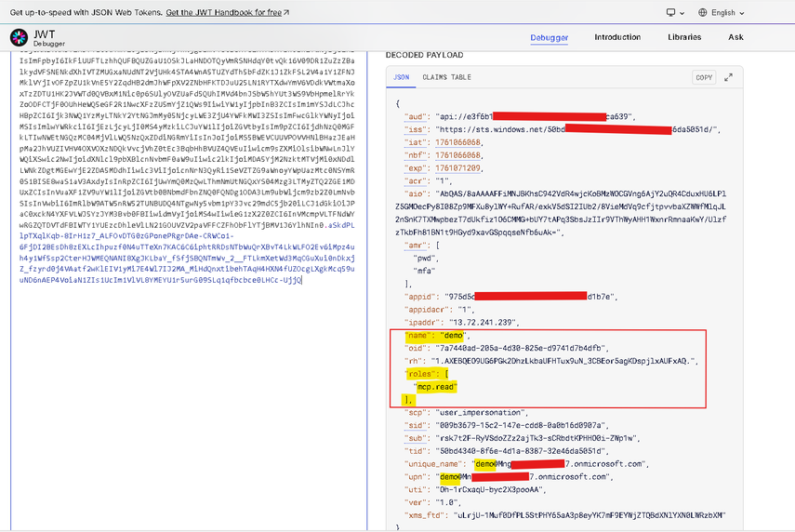The image size is (795, 532).
Task: Select the CLAIMS TABLE tab
Action: click(x=446, y=77)
